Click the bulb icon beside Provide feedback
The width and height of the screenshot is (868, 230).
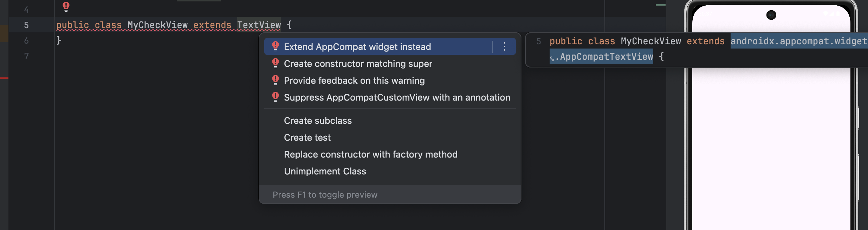(276, 80)
